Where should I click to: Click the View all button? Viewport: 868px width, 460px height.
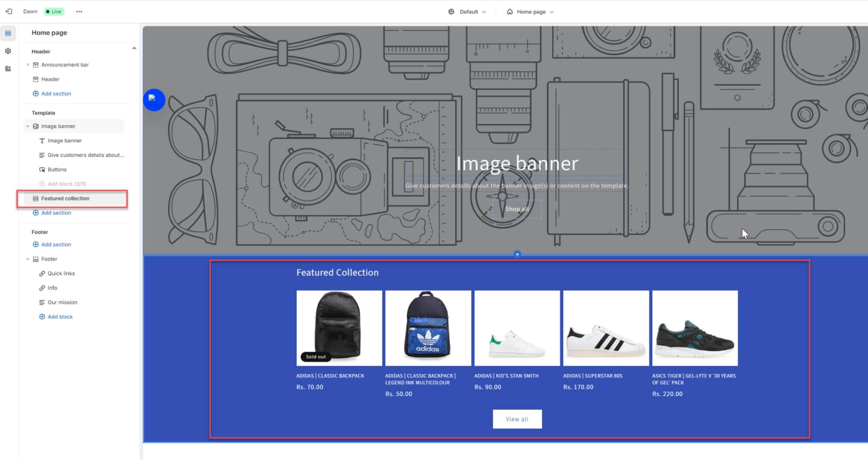517,419
